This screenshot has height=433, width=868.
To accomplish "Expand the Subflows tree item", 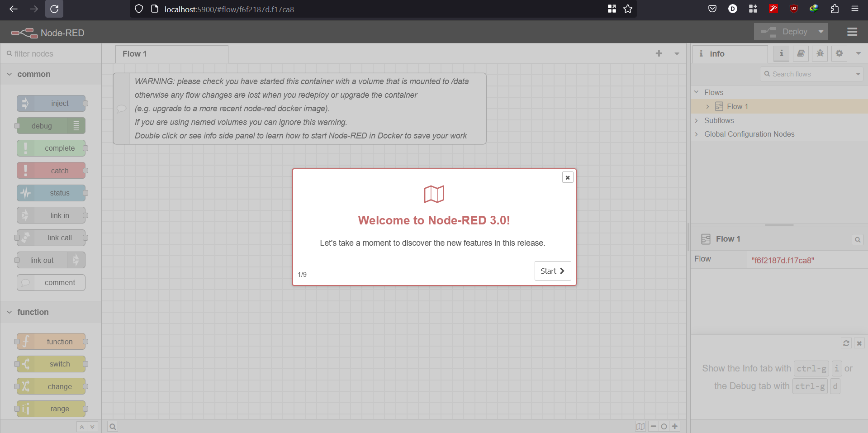I will pyautogui.click(x=697, y=120).
